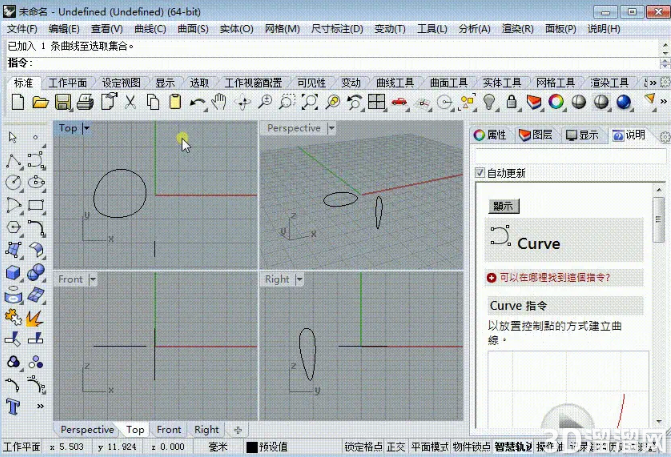Click the Save floppy disk icon
The width and height of the screenshot is (671, 457).
pyautogui.click(x=63, y=102)
